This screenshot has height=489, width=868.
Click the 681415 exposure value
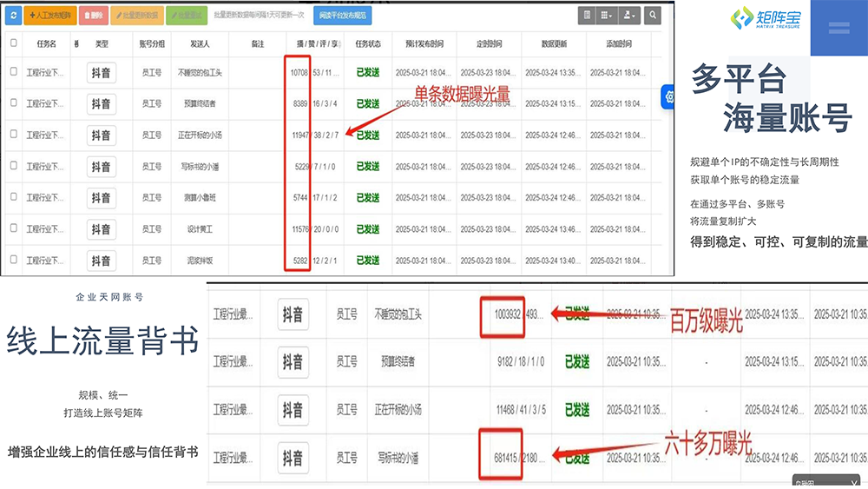click(506, 458)
